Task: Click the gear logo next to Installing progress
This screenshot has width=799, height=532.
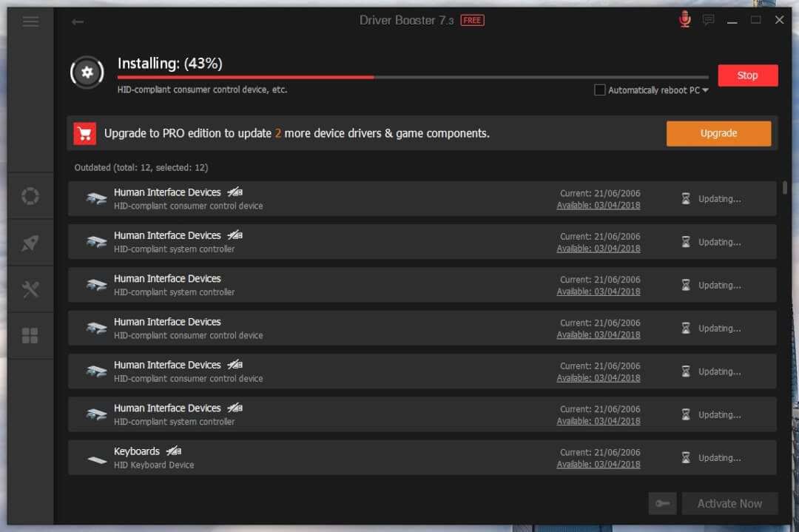Action: 87,73
